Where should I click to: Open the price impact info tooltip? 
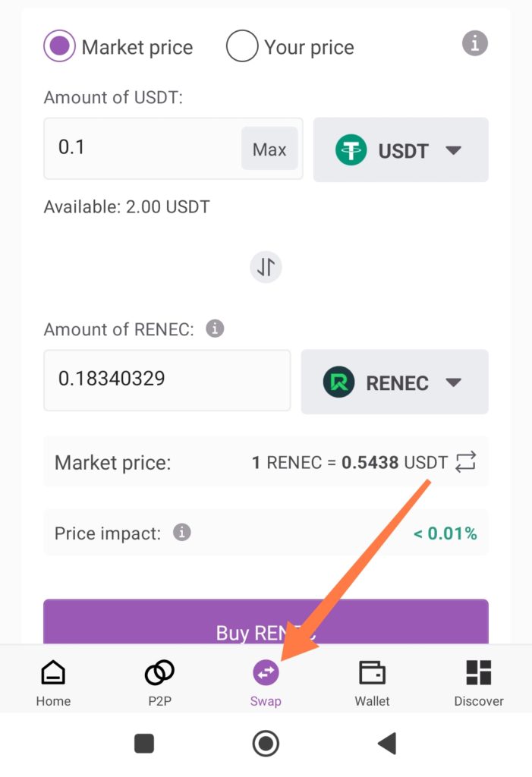[181, 533]
